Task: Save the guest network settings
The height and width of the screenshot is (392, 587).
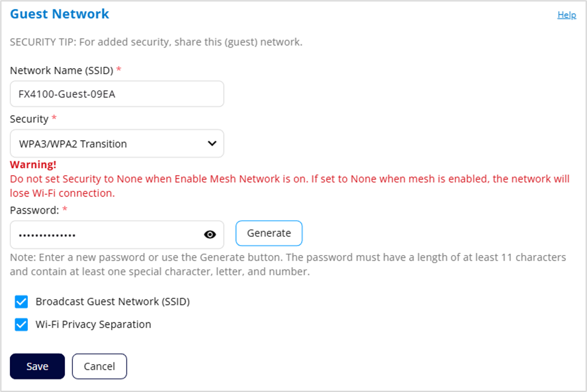Action: pos(37,366)
